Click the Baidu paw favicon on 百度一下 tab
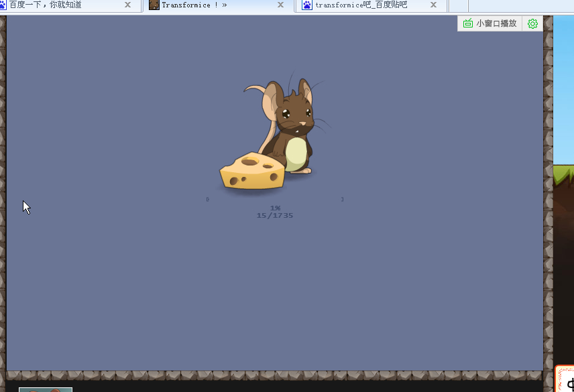The height and width of the screenshot is (392, 574). pyautogui.click(x=3, y=5)
